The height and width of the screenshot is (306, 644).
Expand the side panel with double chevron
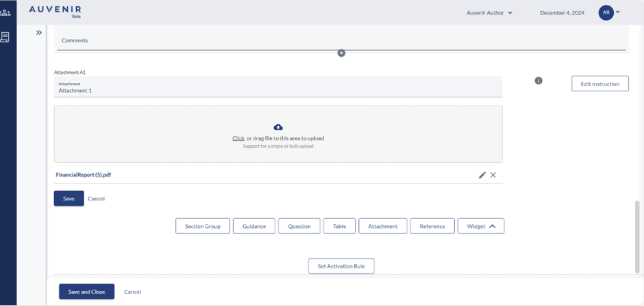click(x=39, y=32)
